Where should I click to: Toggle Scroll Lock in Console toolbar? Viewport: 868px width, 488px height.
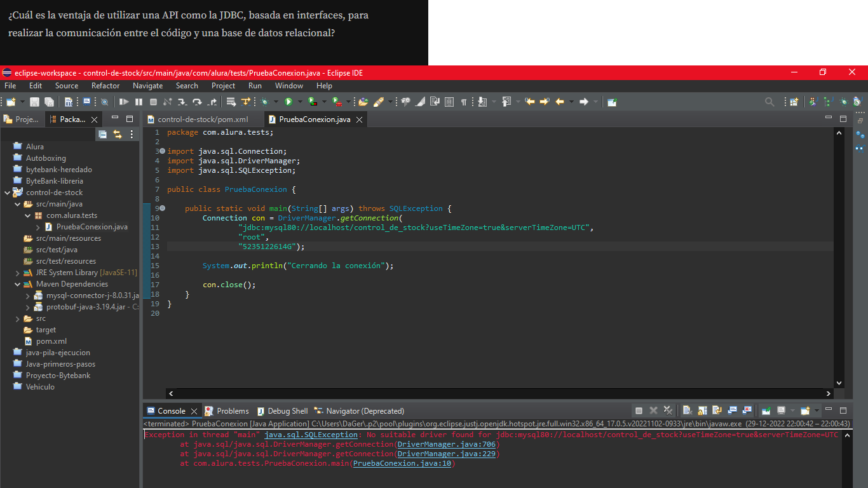703,410
